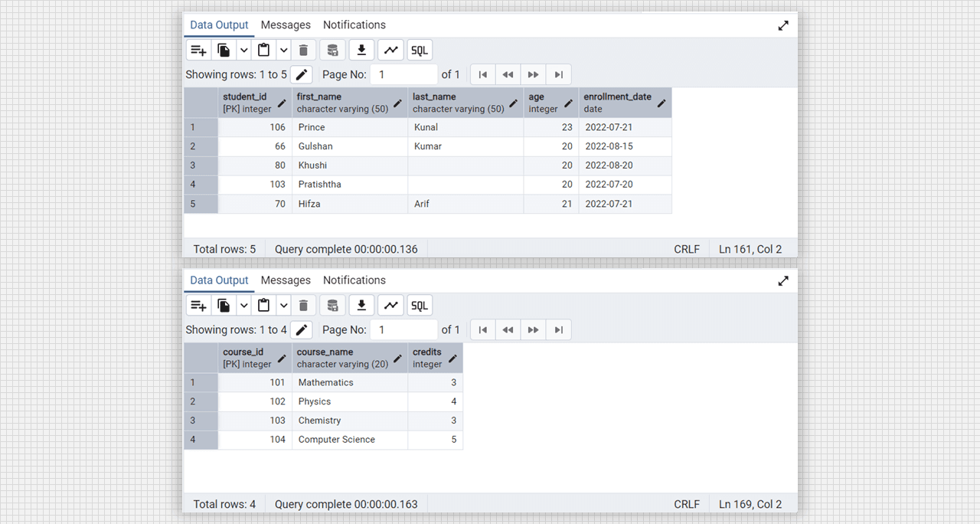Click cell 'Physics' in course_name column
Image resolution: width=980 pixels, height=524 pixels.
[350, 401]
